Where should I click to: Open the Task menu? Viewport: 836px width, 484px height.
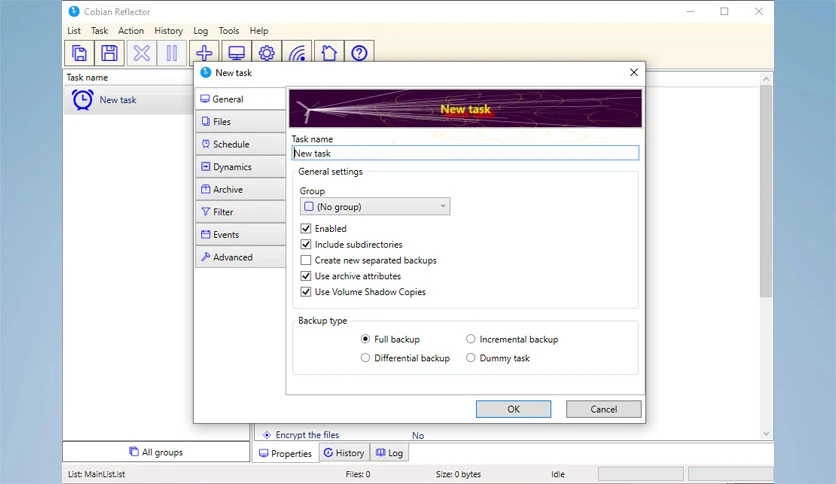[99, 30]
